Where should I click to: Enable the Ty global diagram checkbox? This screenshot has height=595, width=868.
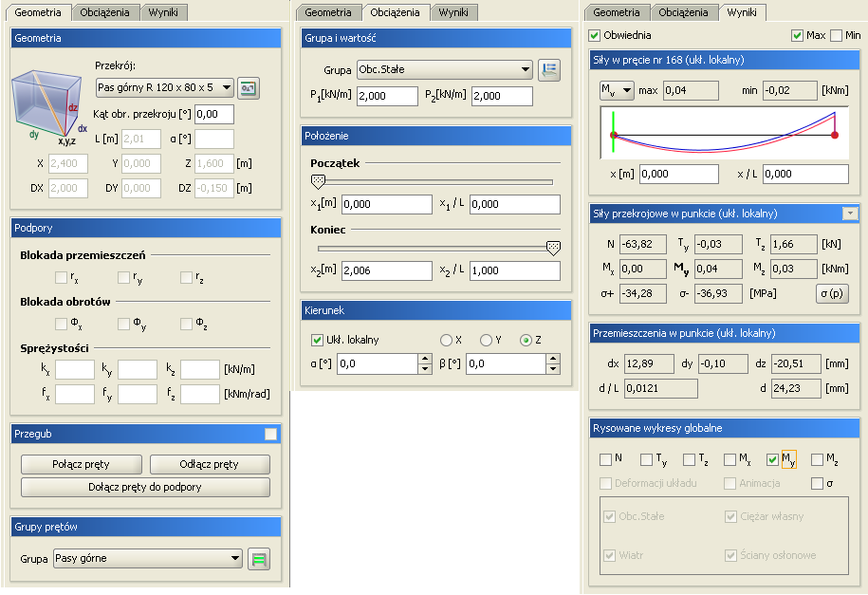(646, 459)
